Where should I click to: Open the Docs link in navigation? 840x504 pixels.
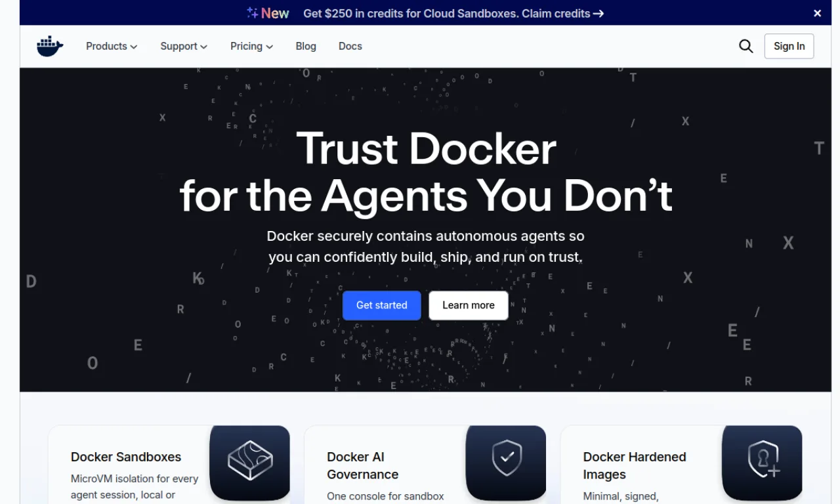point(350,46)
